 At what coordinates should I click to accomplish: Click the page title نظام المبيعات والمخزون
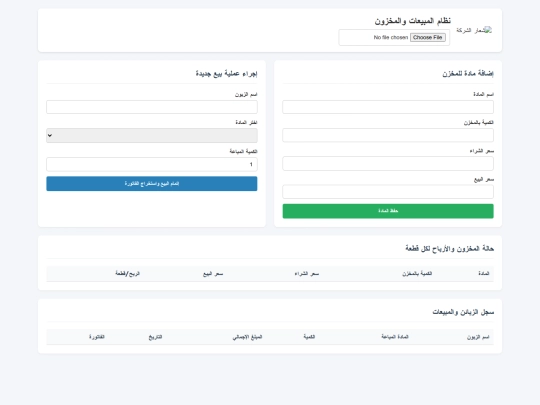413,21
